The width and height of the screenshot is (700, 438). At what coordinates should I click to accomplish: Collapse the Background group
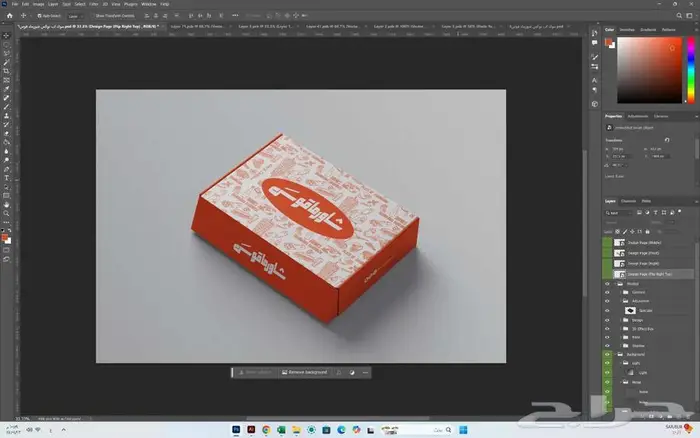(616, 355)
